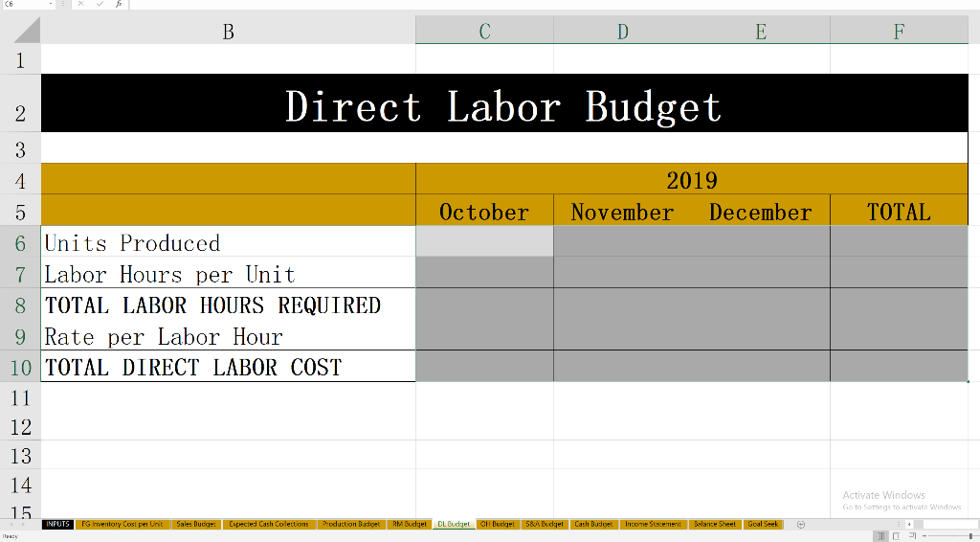
Task: Click previous sheet tab arrow
Action: [10, 525]
